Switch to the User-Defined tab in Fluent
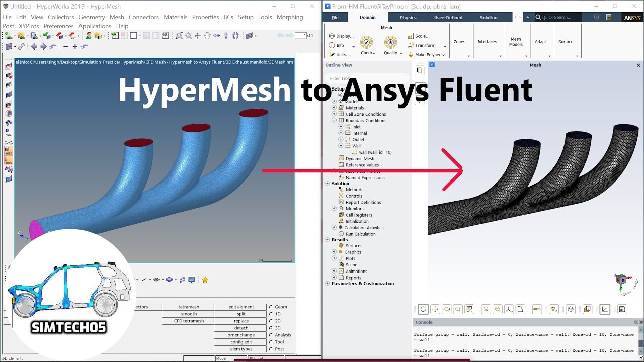Viewport: 644px width, 362px height. tap(448, 18)
